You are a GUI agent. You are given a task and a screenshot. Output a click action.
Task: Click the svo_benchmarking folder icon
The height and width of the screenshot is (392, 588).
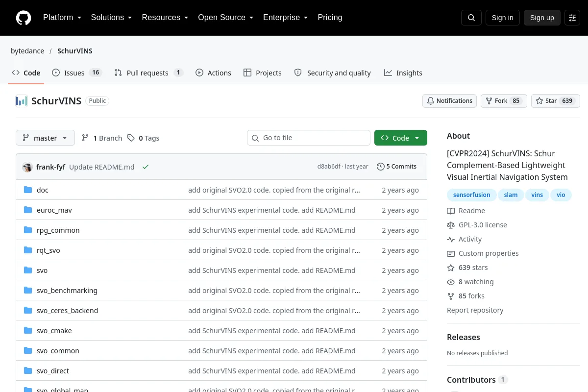tap(28, 291)
